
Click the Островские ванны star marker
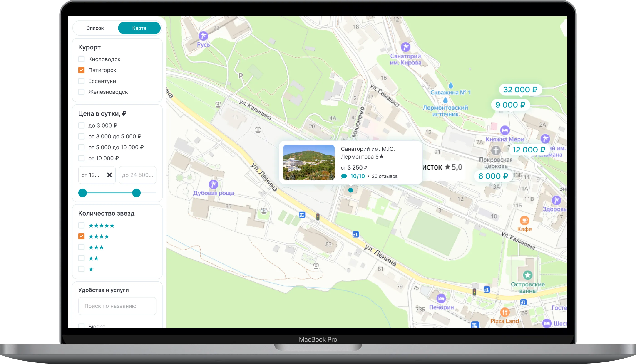tap(528, 275)
